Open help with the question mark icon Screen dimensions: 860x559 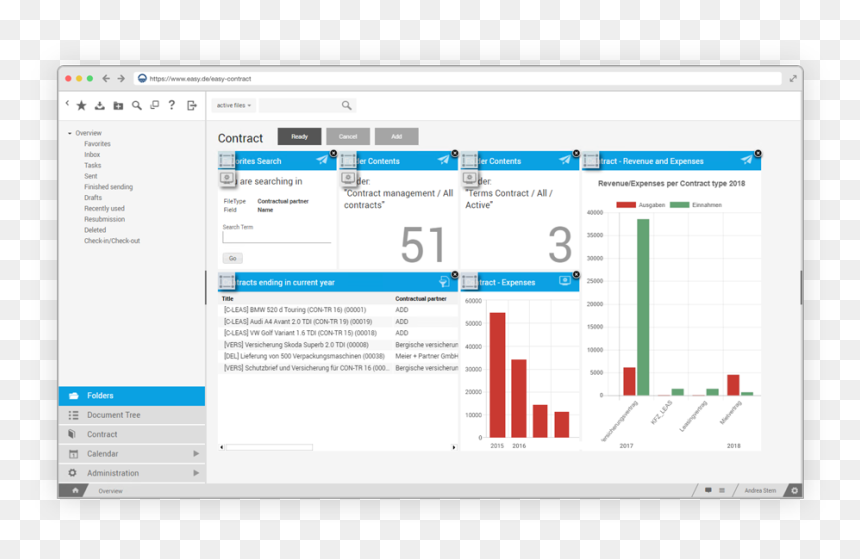click(x=172, y=105)
